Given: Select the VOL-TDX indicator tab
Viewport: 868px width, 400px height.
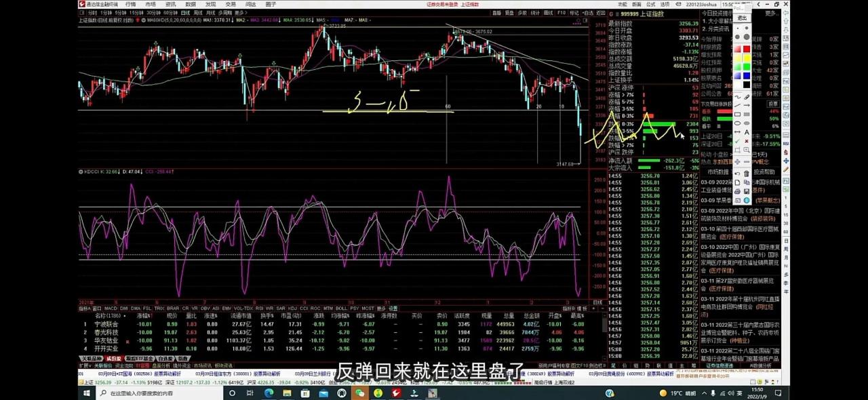Looking at the screenshot, I should [x=244, y=308].
